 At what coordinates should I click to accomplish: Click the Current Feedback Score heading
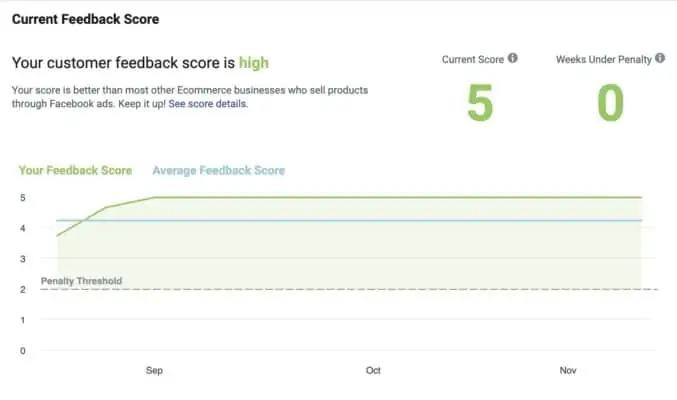tap(85, 19)
